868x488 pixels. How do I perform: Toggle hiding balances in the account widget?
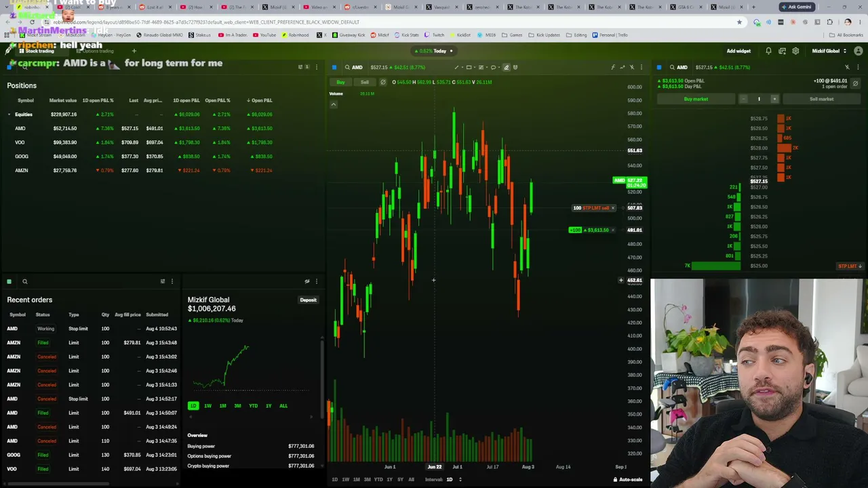click(x=307, y=281)
